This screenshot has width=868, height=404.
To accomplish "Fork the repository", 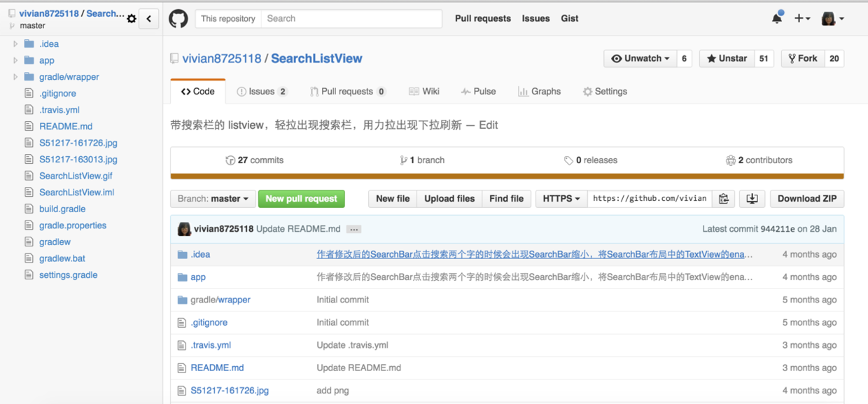I will tap(803, 59).
